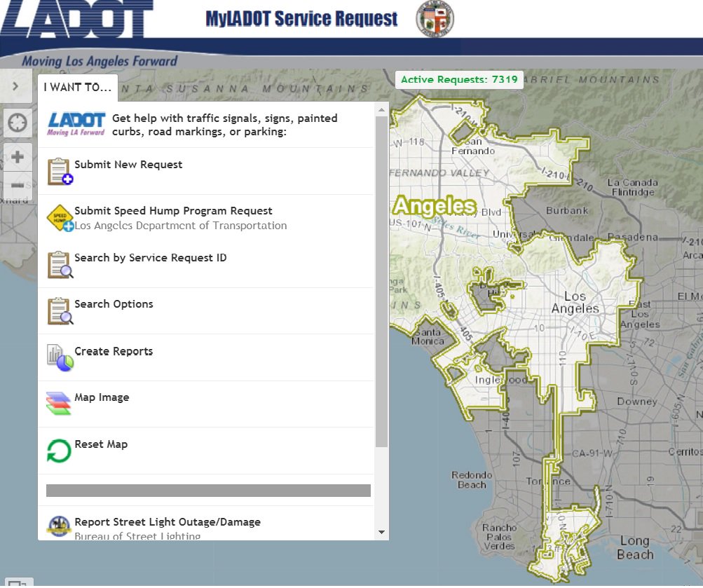
Task: Click the Search Options clipboard magnifier icon
Action: click(60, 311)
